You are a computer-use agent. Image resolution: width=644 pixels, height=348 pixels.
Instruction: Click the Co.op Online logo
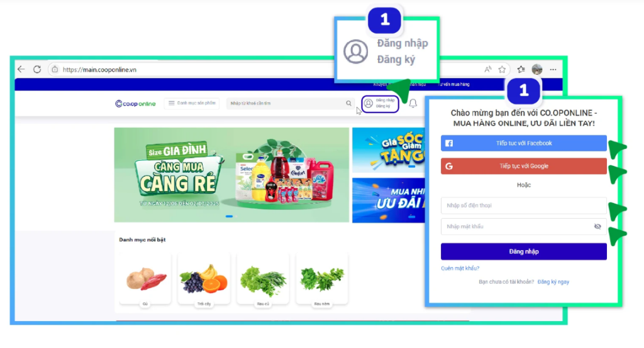135,104
